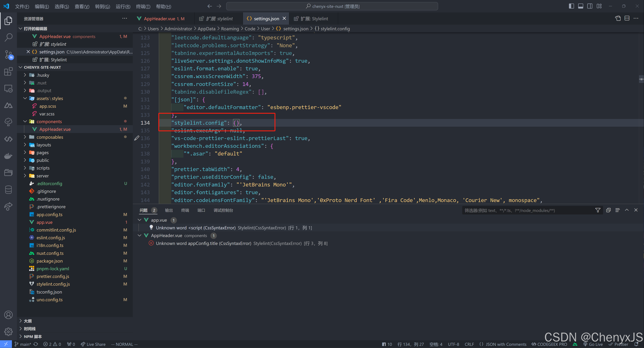Screen dimensions: 644x348
Task: Open the Remote Explorer view
Action: [9, 88]
